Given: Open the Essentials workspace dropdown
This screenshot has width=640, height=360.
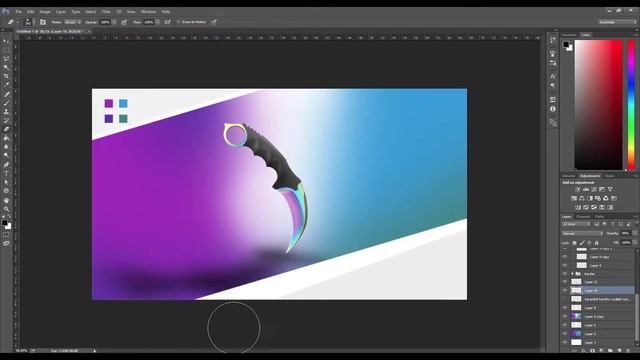Looking at the screenshot, I should pyautogui.click(x=617, y=22).
